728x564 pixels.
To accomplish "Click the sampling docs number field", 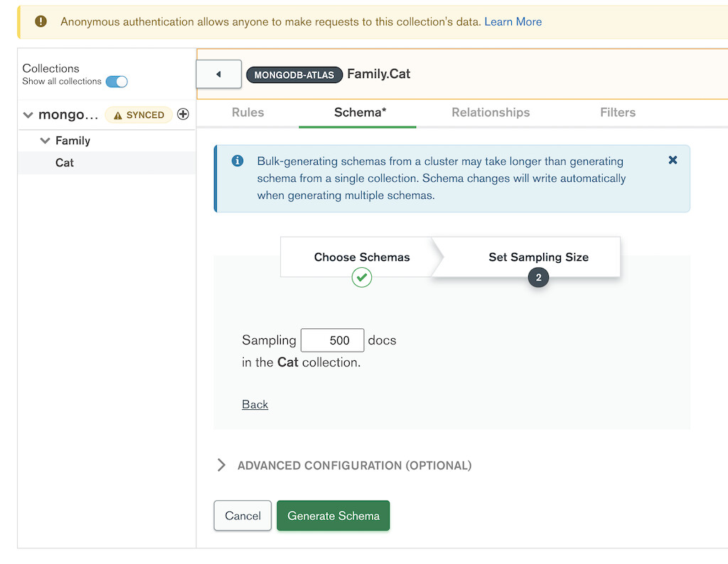I will (x=333, y=340).
